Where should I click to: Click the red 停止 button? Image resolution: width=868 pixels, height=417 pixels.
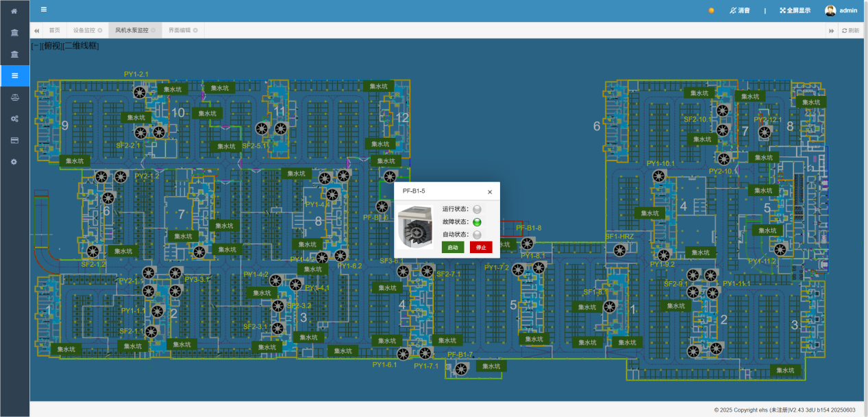tap(481, 247)
